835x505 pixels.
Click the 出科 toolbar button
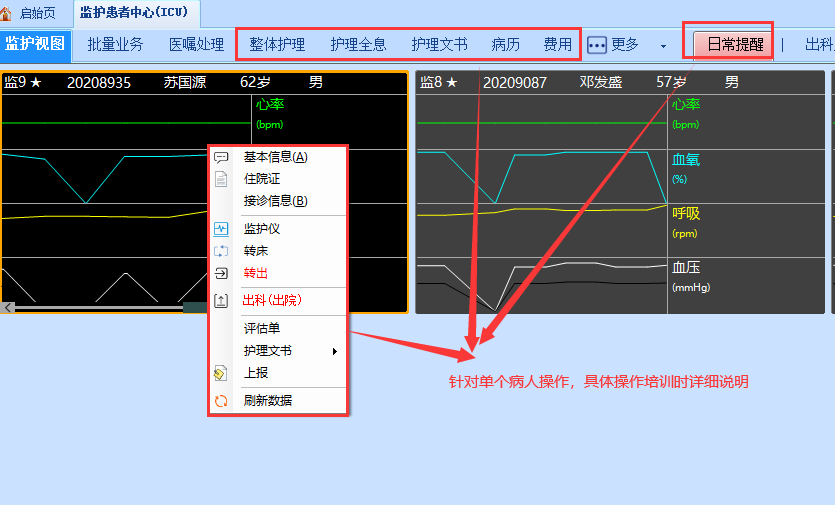(819, 44)
